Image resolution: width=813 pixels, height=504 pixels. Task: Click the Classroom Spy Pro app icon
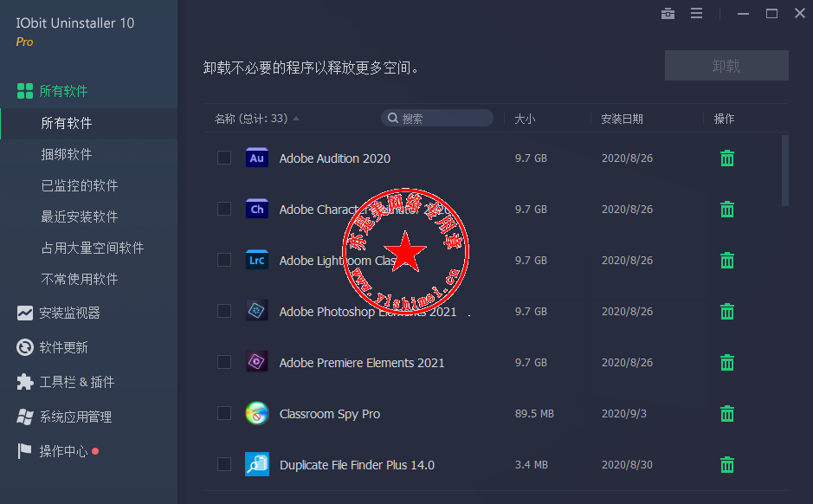click(256, 413)
